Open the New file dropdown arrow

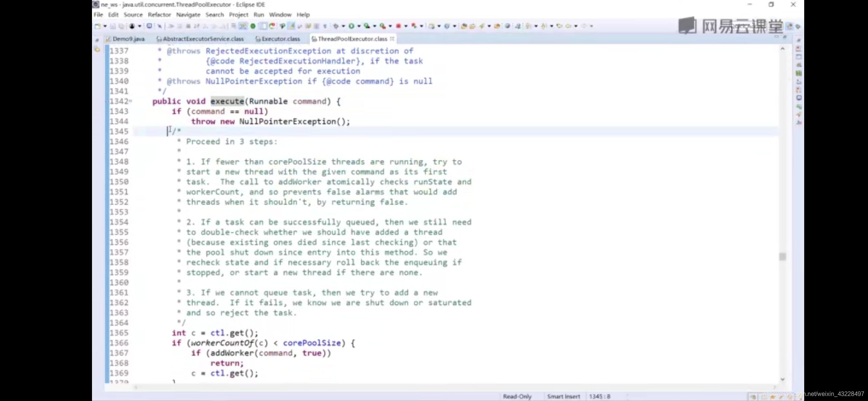point(105,26)
